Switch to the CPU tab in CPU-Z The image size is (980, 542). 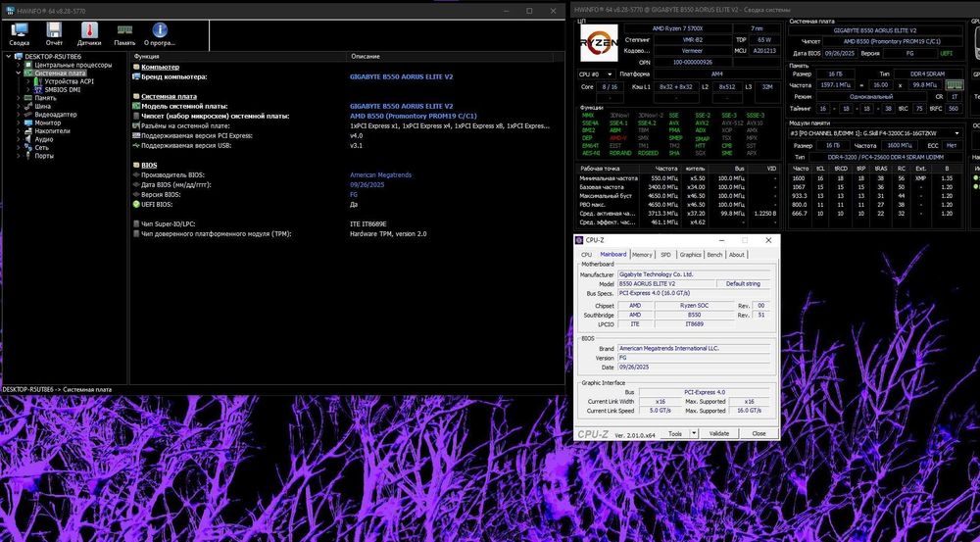pos(586,255)
